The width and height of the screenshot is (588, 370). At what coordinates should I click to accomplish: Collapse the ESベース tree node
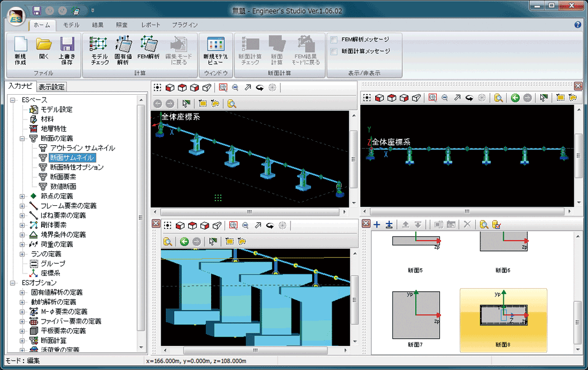(x=12, y=100)
